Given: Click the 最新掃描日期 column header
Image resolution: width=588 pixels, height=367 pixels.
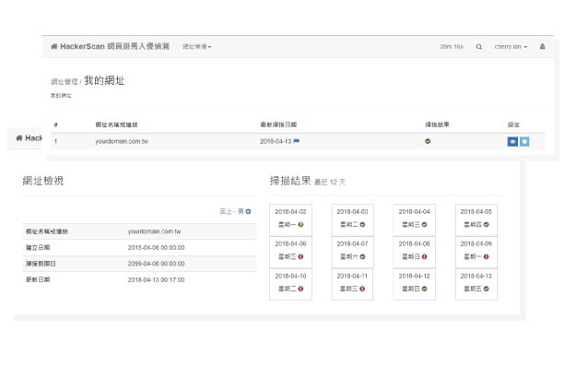Looking at the screenshot, I should [278, 124].
